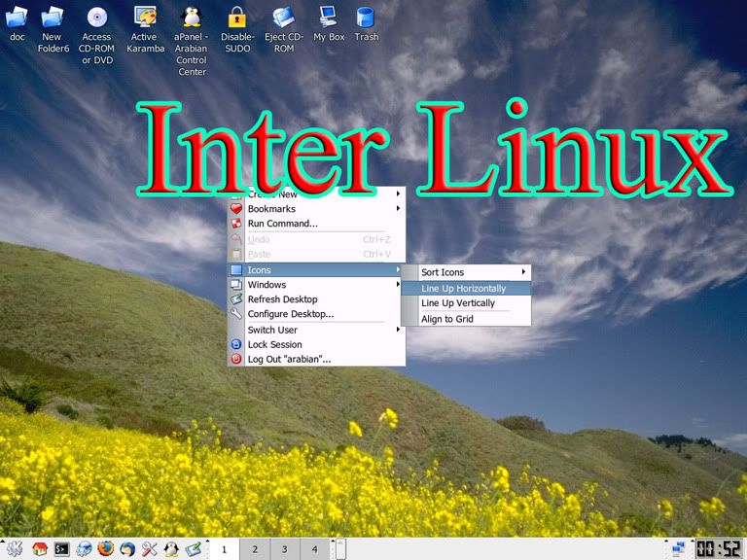Select Log Out "arabian"... entry
Viewport: 747px width, 560px height.
point(316,359)
